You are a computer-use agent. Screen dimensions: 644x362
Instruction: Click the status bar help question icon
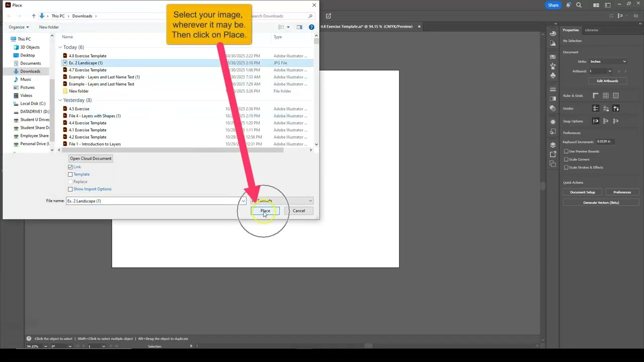point(29,338)
